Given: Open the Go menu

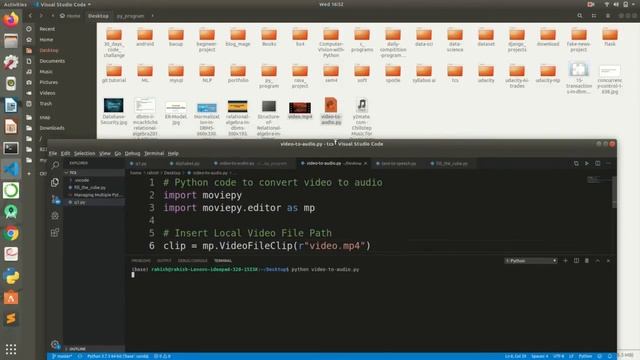Looking at the screenshot, I should click(118, 153).
